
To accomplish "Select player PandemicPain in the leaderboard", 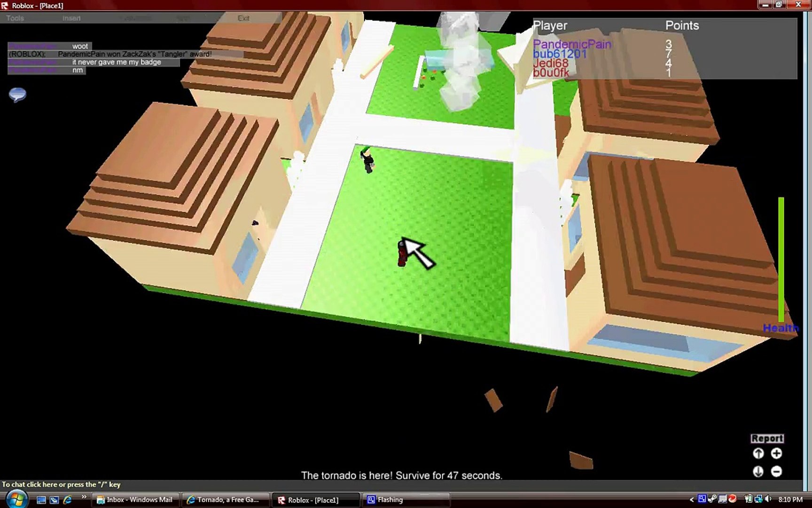I will [x=572, y=44].
